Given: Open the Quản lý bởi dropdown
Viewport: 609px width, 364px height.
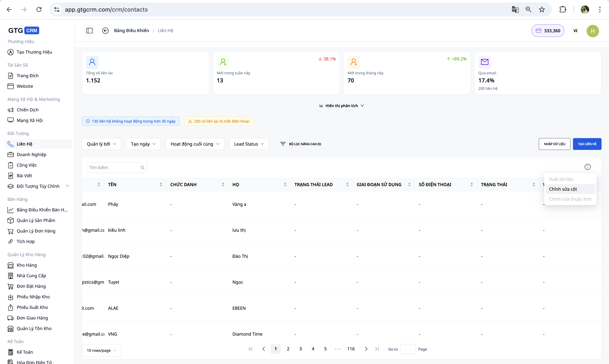Looking at the screenshot, I should [101, 144].
